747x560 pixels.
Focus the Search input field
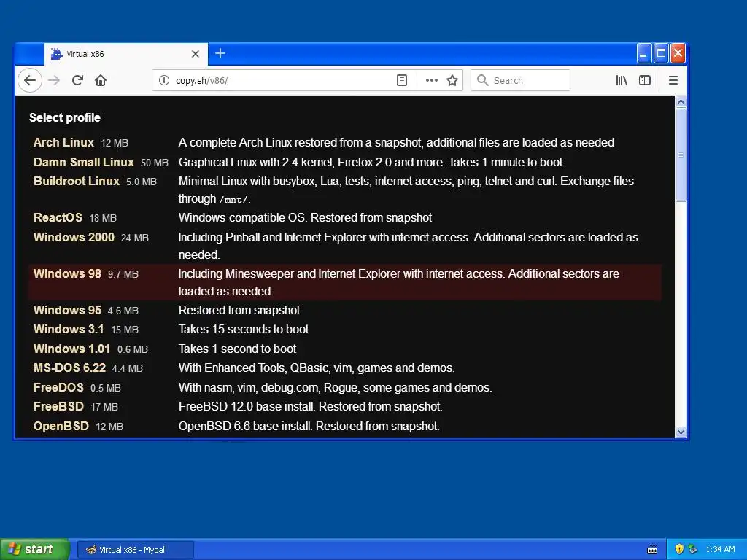coord(520,80)
